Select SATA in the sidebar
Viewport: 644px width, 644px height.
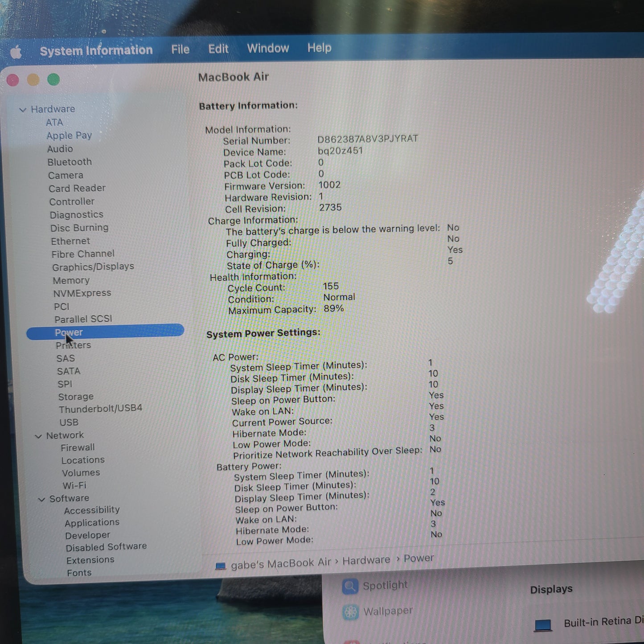[x=69, y=371]
